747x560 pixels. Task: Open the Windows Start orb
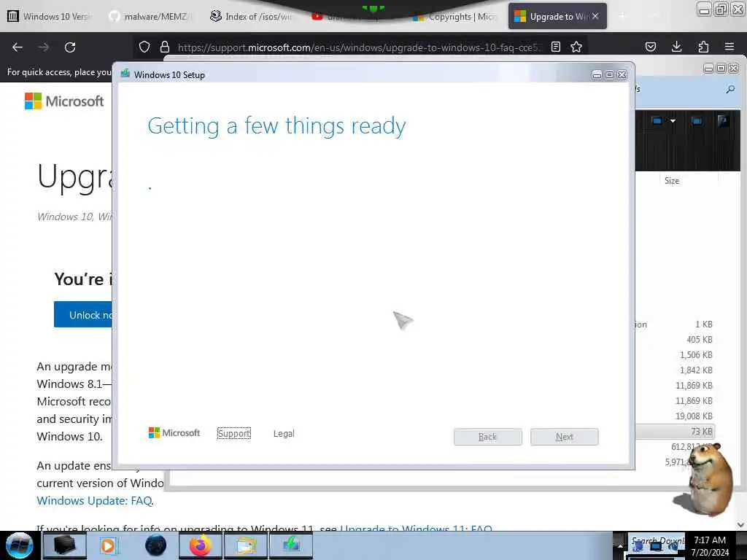tap(20, 545)
